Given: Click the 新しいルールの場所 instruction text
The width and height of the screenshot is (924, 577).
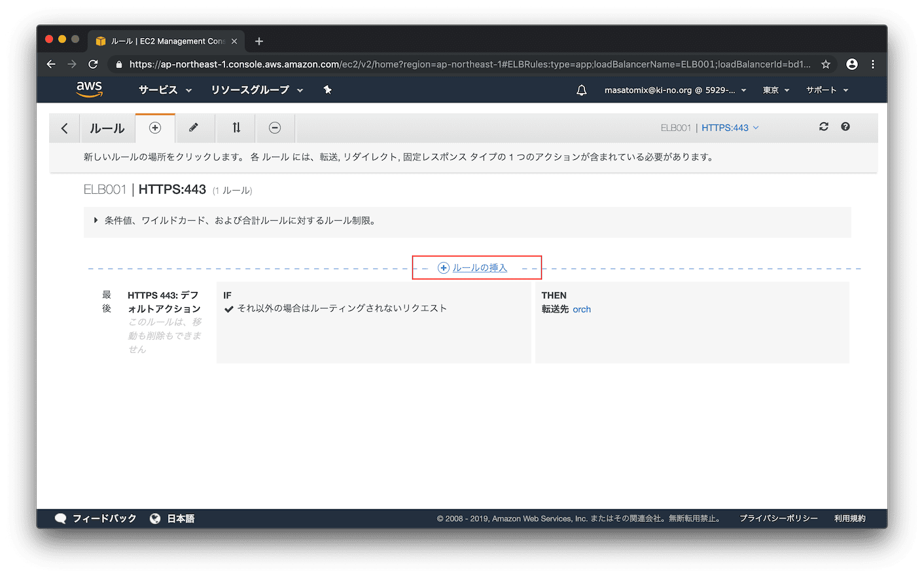Looking at the screenshot, I should tap(398, 157).
